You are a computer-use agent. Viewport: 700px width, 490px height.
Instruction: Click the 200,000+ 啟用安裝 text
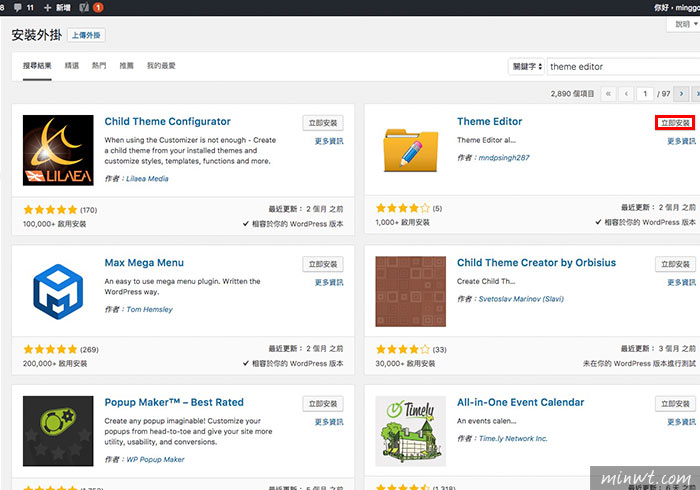tap(55, 364)
